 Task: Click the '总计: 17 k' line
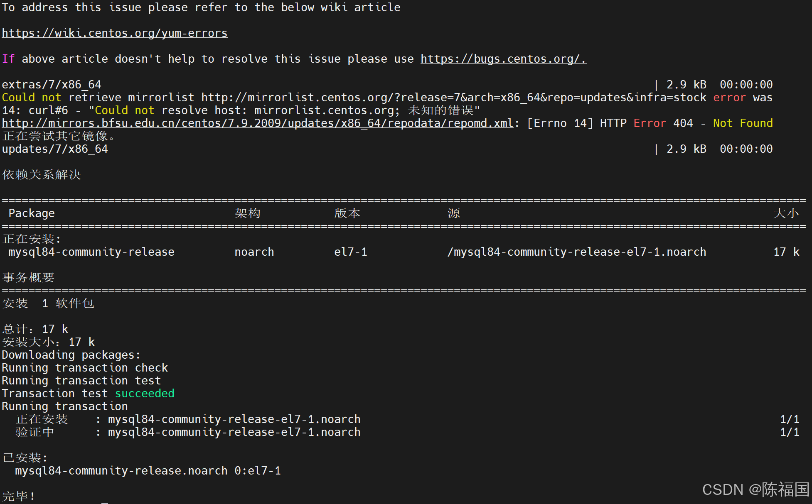point(35,329)
